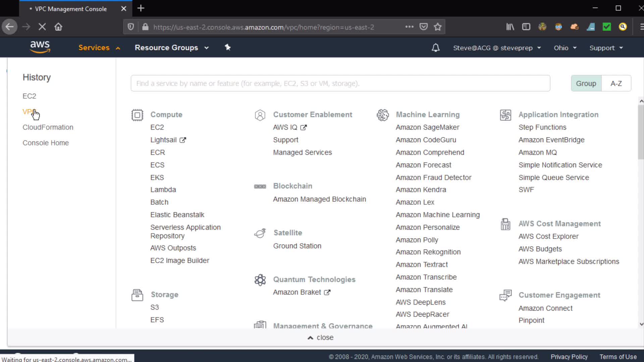Click the Machine Learning brain icon

pos(383,115)
